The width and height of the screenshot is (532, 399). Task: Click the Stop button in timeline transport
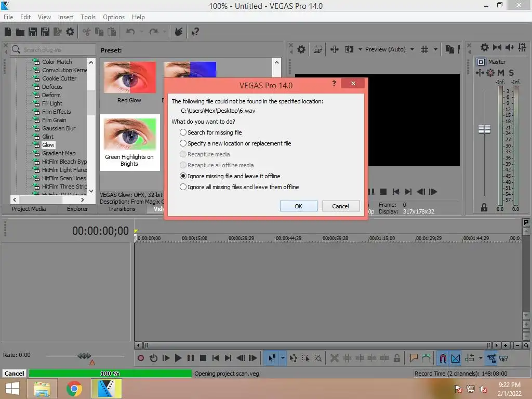(203, 358)
